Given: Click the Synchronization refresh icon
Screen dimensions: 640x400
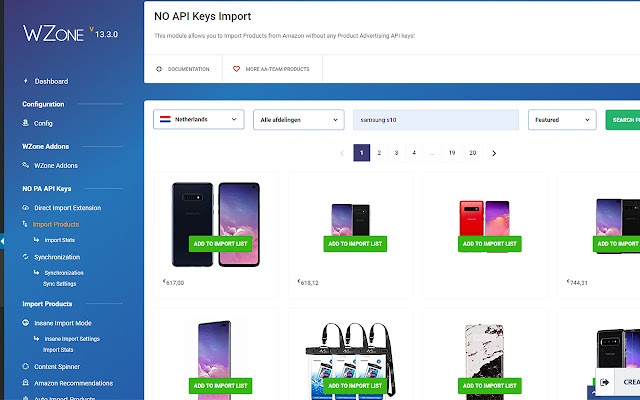Looking at the screenshot, I should (x=25, y=257).
